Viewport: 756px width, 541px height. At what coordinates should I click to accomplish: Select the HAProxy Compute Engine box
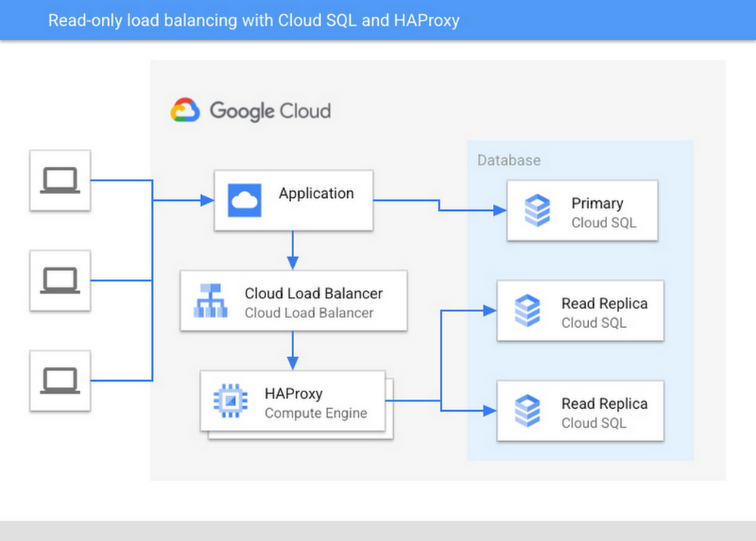(x=293, y=401)
